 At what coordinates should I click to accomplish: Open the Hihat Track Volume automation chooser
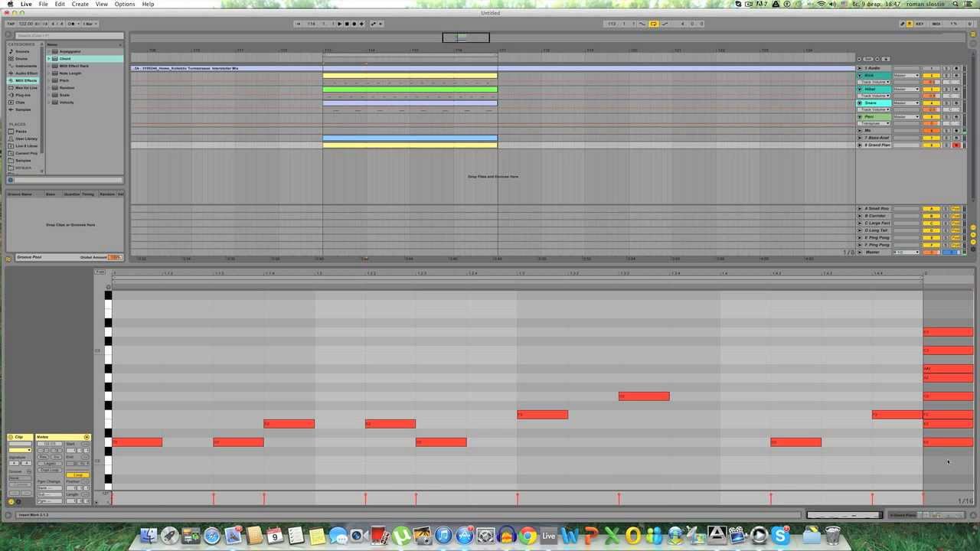(x=874, y=96)
